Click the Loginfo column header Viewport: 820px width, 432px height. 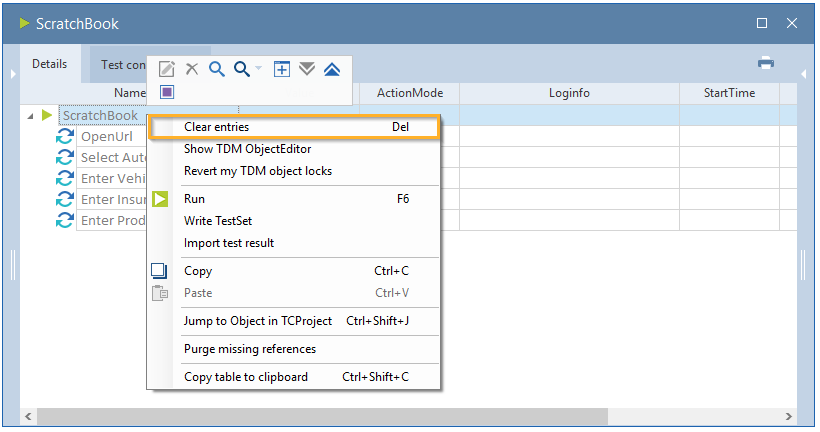point(568,93)
